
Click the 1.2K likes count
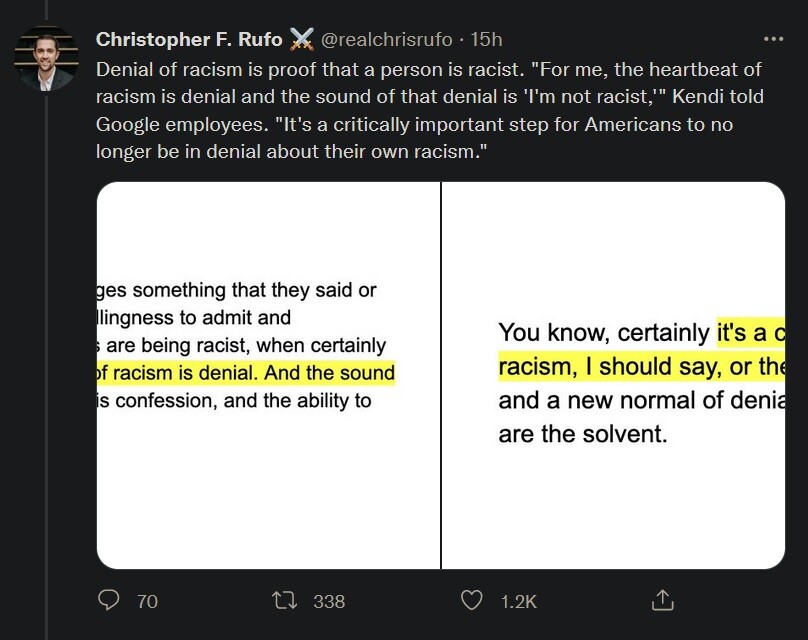click(519, 601)
